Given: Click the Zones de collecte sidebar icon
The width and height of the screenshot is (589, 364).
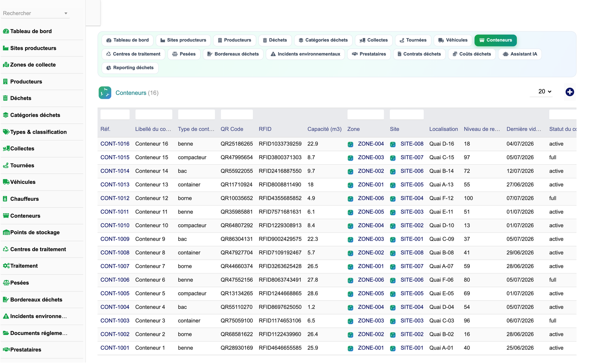Looking at the screenshot, I should 6,65.
